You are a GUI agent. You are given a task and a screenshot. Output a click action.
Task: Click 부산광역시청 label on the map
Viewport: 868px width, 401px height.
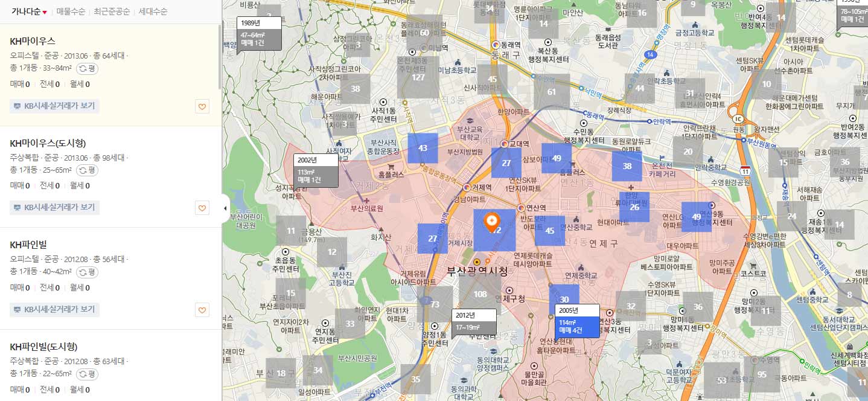(x=477, y=272)
